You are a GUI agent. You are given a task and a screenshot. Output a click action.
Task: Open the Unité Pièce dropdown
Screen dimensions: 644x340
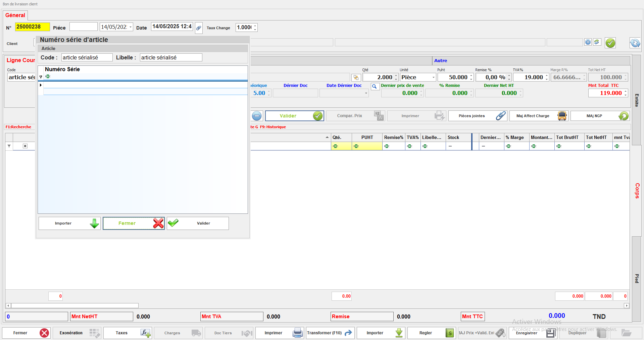[x=433, y=78]
